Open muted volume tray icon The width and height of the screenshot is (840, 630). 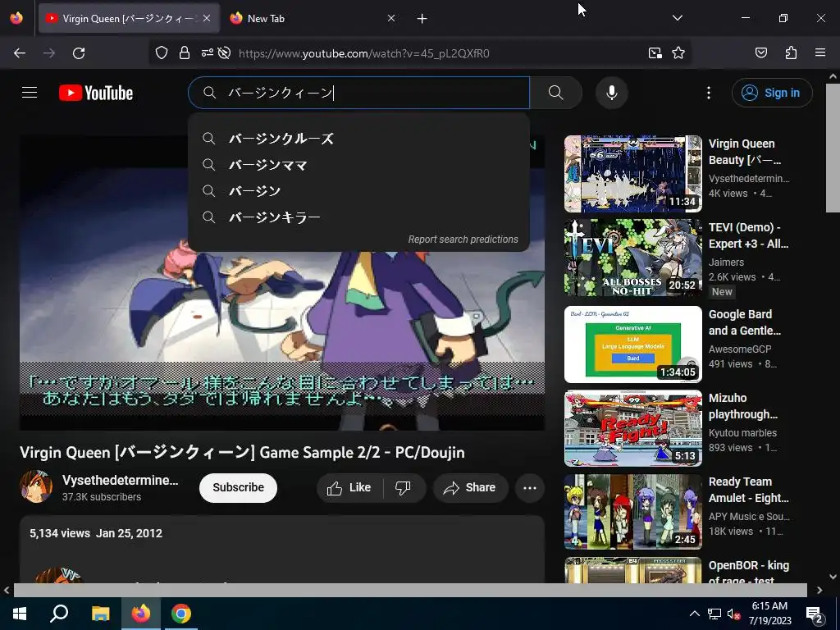tap(733, 614)
